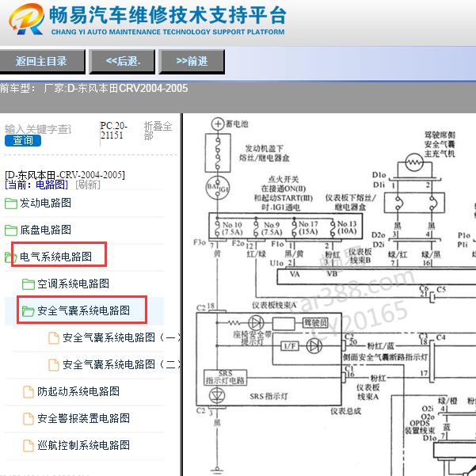
Task: Click the 发动机盖下 熔丝/继电器盒 label
Action: point(265,154)
